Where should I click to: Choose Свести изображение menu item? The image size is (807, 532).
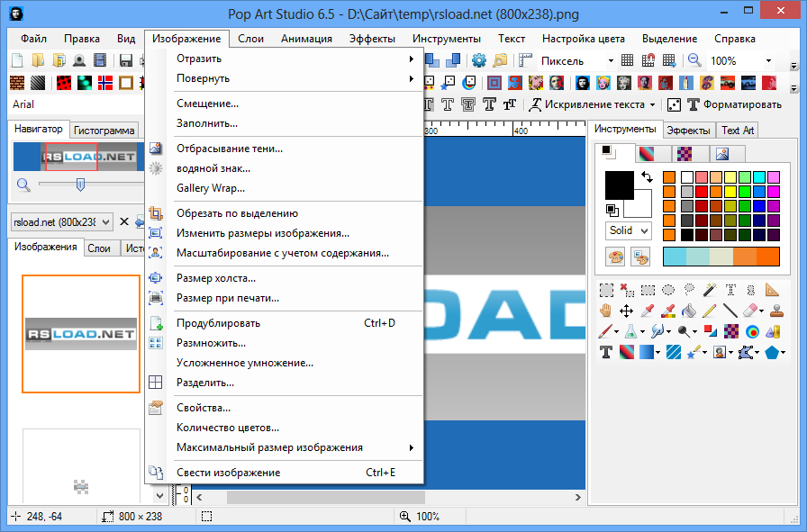pos(285,473)
